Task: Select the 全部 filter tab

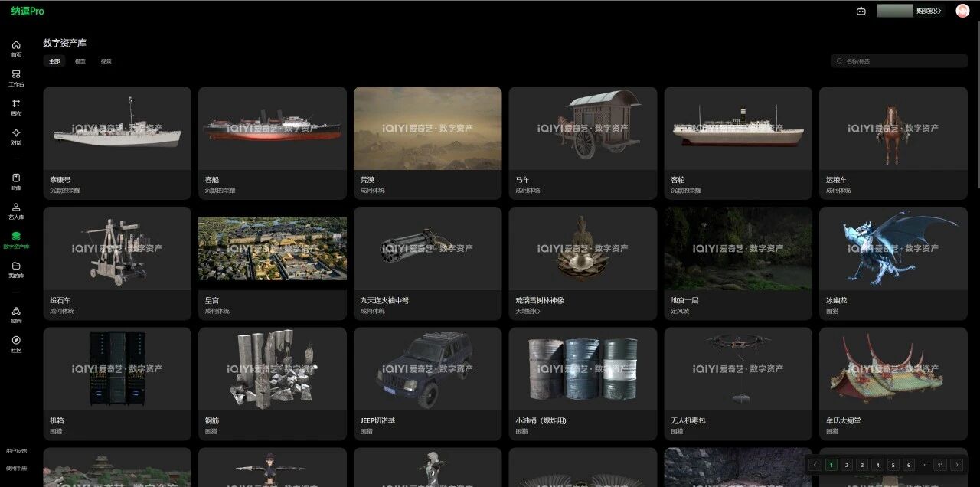Action: click(x=54, y=61)
